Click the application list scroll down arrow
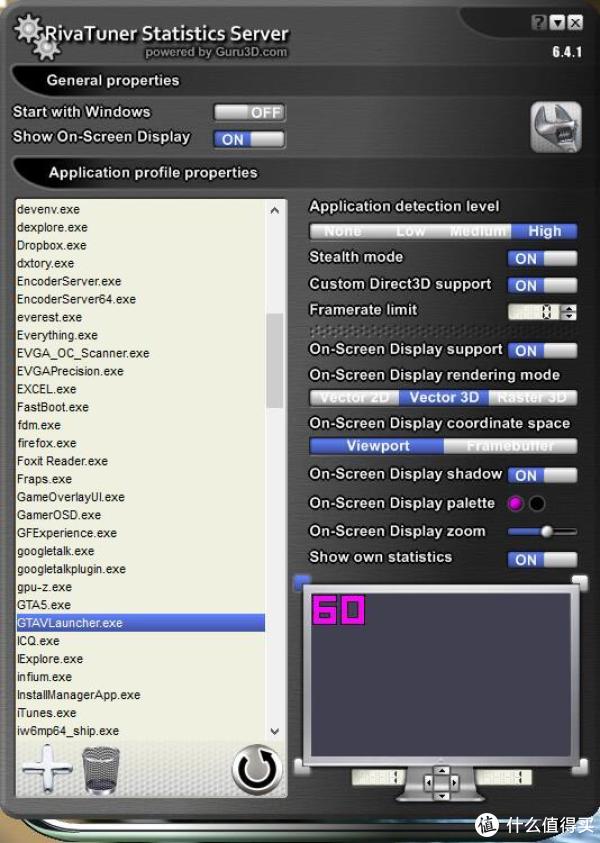 tap(275, 731)
